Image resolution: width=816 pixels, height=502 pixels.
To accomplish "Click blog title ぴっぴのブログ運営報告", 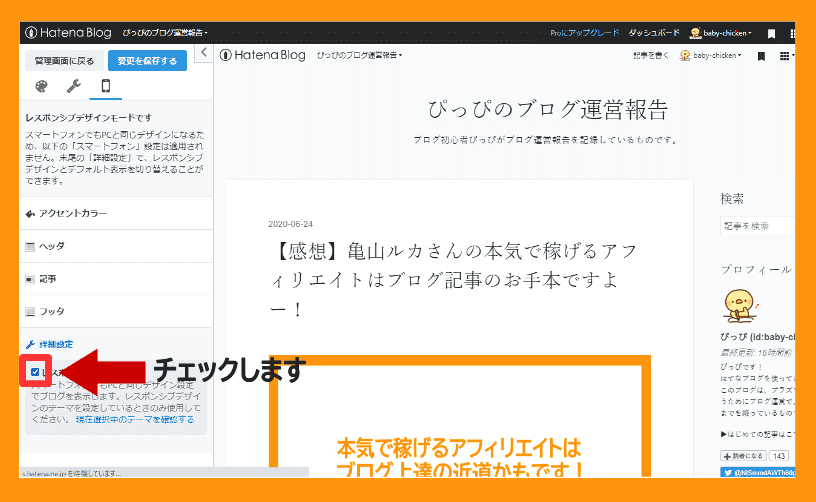I will click(x=547, y=110).
